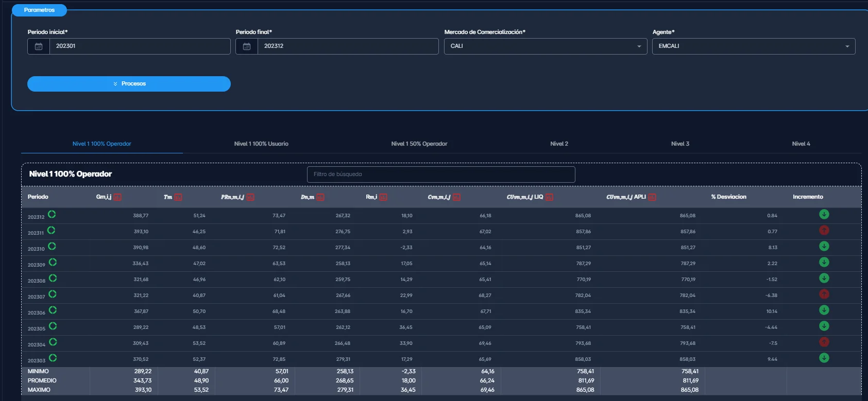
Task: Click the refresh icon beside period 202307
Action: coord(53,294)
